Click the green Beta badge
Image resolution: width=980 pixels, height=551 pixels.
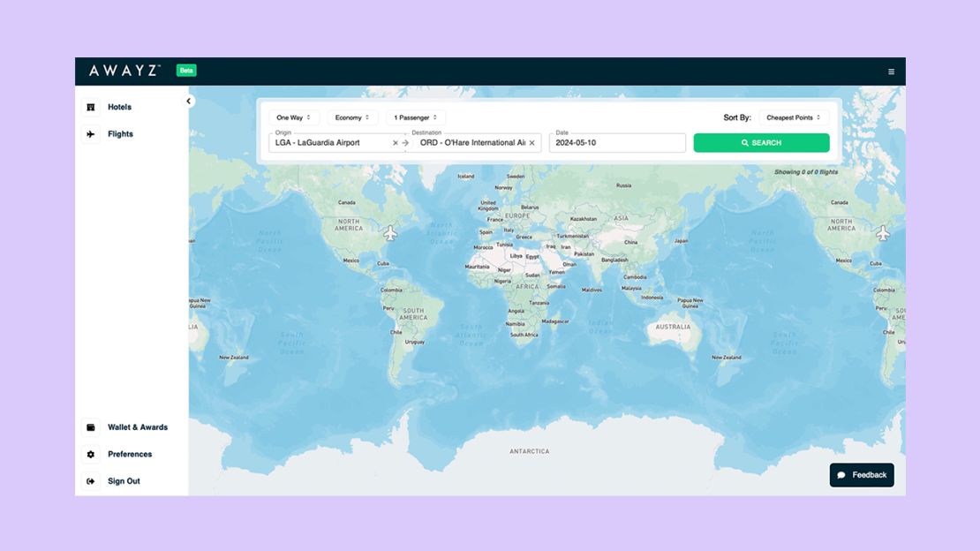[x=186, y=71]
